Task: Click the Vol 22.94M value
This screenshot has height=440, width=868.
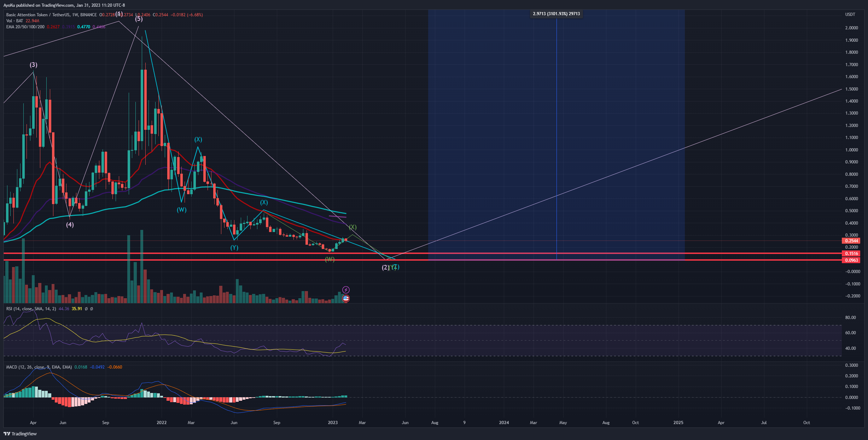Action: pos(33,21)
